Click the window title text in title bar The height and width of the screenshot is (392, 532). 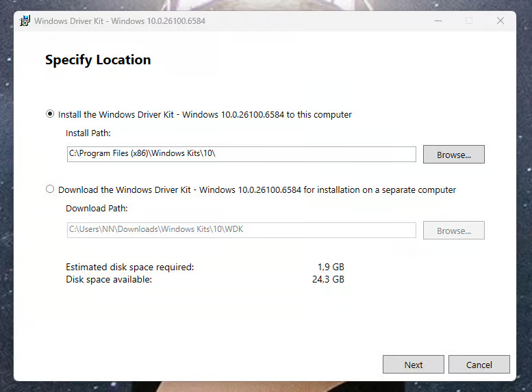pos(120,21)
